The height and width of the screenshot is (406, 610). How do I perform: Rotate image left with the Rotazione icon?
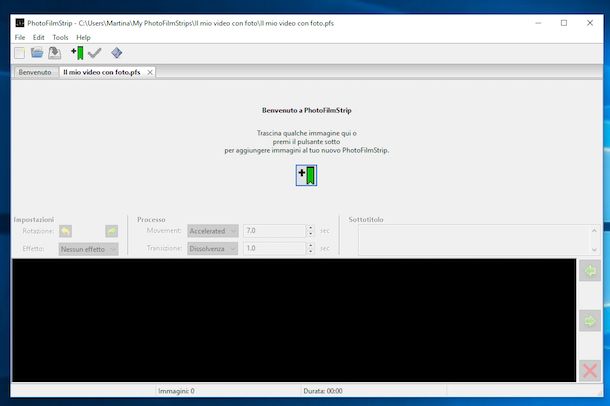pyautogui.click(x=65, y=231)
